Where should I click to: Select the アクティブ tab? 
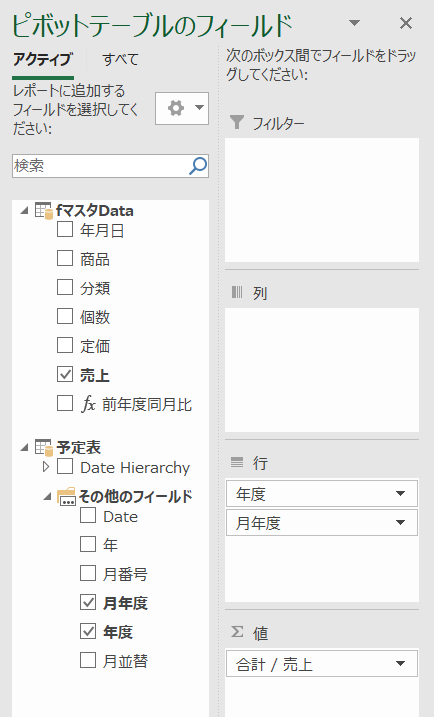pyautogui.click(x=43, y=59)
